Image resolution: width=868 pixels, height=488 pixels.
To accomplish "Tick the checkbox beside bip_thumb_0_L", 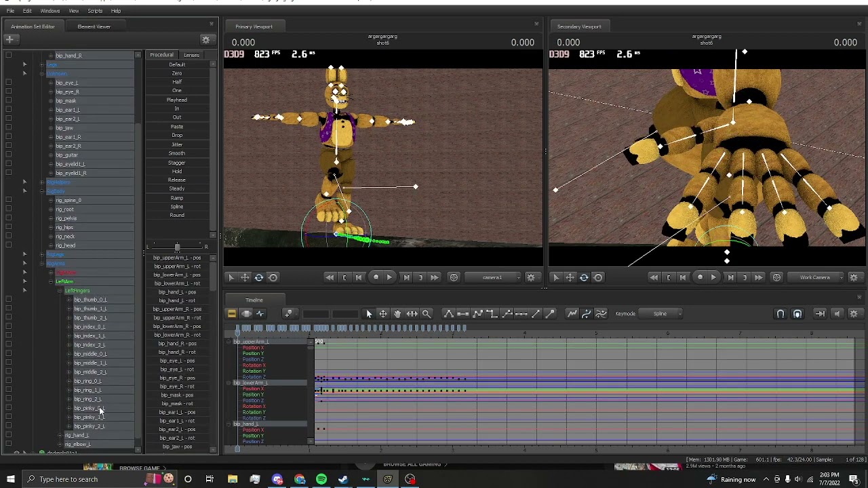I will 8,300.
